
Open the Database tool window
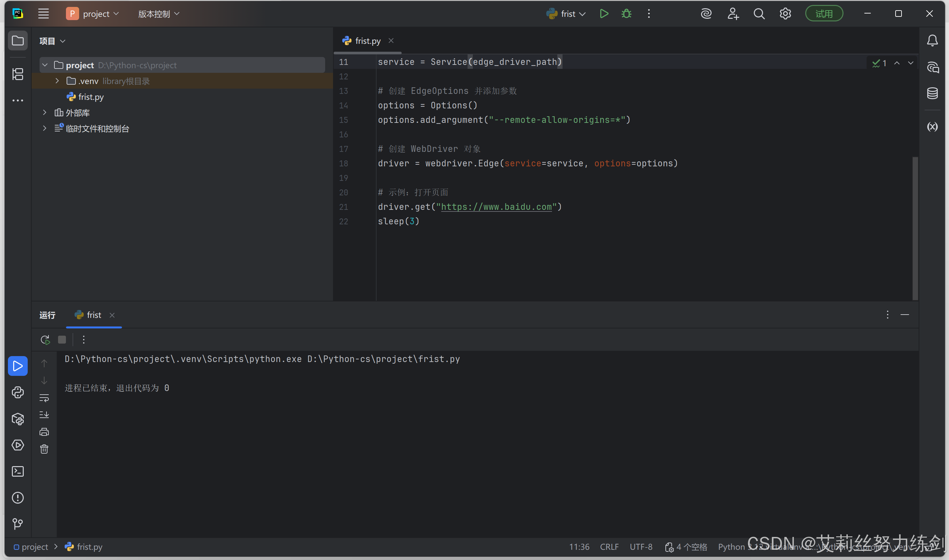(933, 93)
